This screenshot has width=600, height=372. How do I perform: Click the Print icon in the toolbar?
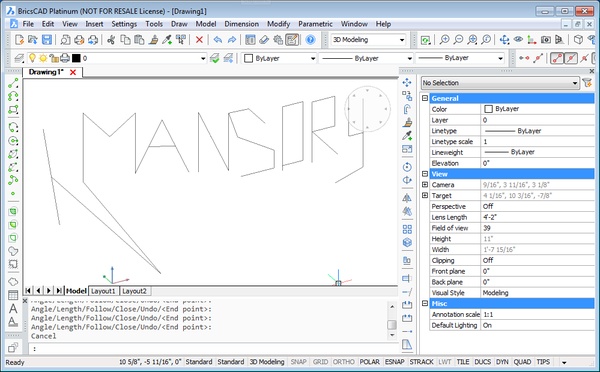coord(79,40)
